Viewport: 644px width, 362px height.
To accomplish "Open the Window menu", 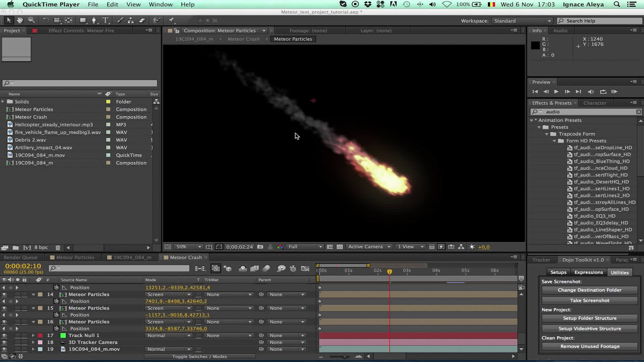I will pyautogui.click(x=160, y=4).
